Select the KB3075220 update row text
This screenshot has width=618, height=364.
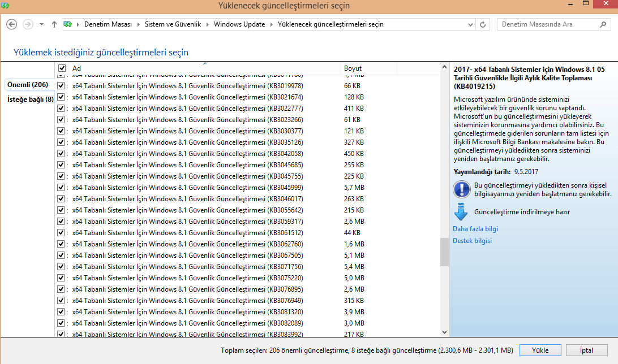(188, 278)
